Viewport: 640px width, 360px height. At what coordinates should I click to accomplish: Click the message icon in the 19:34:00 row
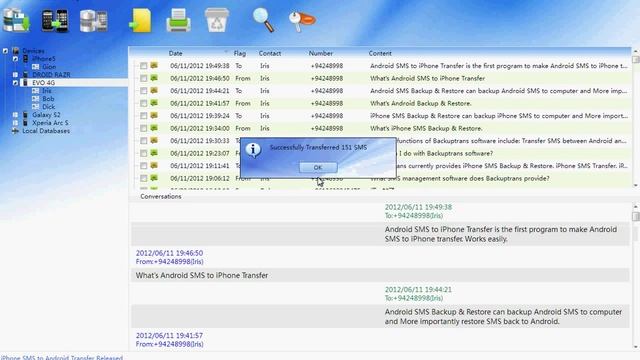(x=154, y=128)
